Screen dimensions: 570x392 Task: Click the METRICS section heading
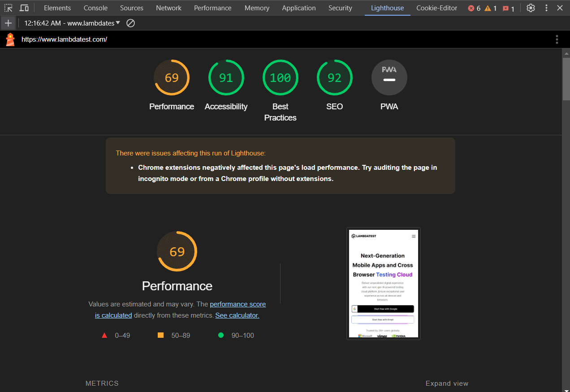point(102,383)
